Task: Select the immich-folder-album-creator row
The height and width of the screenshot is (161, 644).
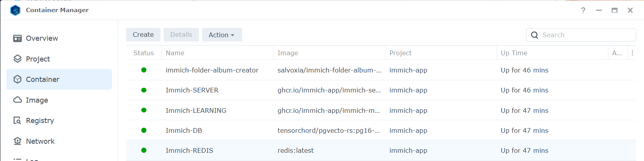Action: click(381, 70)
